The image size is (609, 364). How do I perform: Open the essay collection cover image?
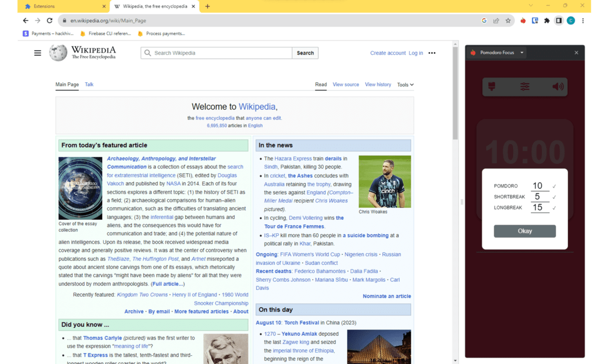point(81,188)
